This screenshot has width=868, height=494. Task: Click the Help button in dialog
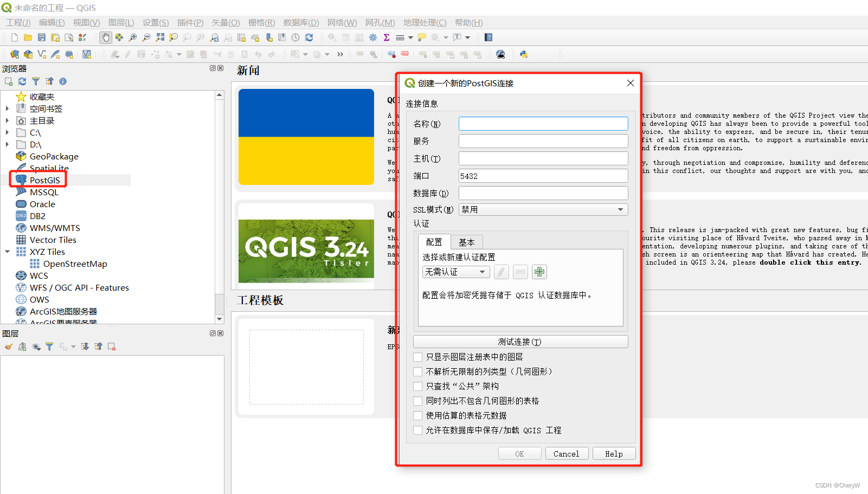pyautogui.click(x=614, y=454)
